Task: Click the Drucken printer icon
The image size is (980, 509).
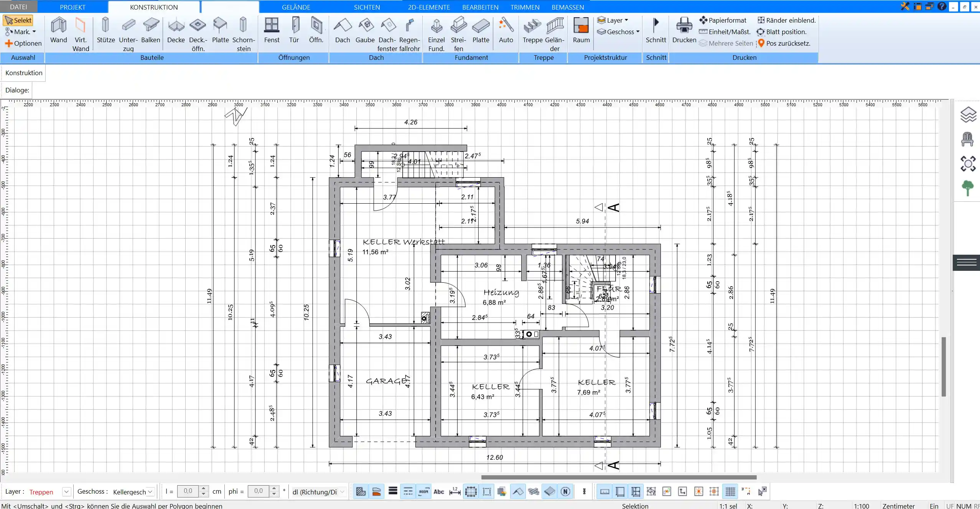Action: click(x=684, y=26)
